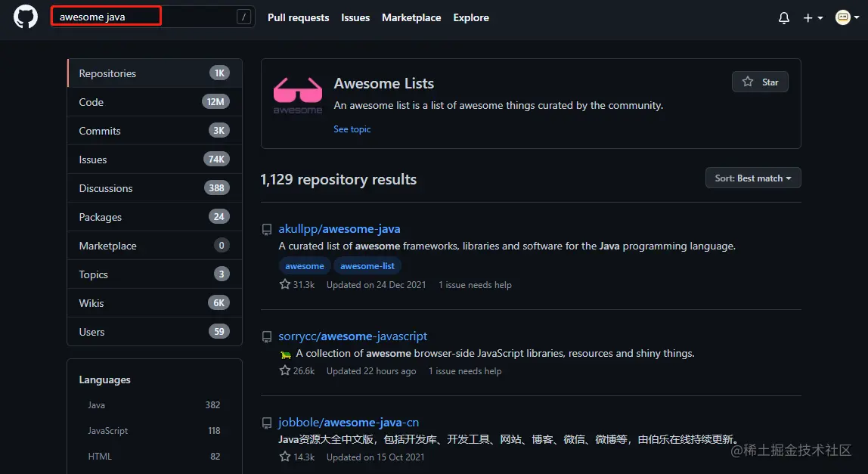Open notifications via the bell icon
Image resolution: width=868 pixels, height=474 pixels.
(784, 17)
